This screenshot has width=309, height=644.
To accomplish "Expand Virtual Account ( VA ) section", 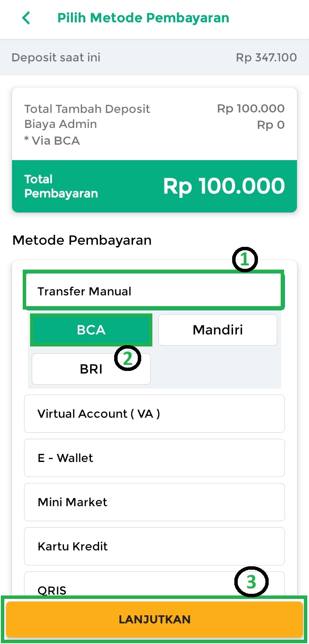I will click(154, 414).
